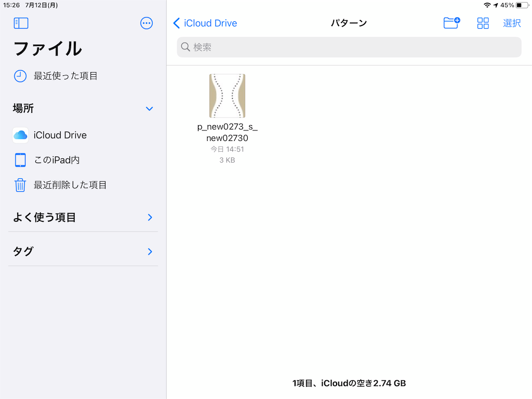Open the More options ellipsis menu
This screenshot has height=399, width=532.
(x=146, y=23)
